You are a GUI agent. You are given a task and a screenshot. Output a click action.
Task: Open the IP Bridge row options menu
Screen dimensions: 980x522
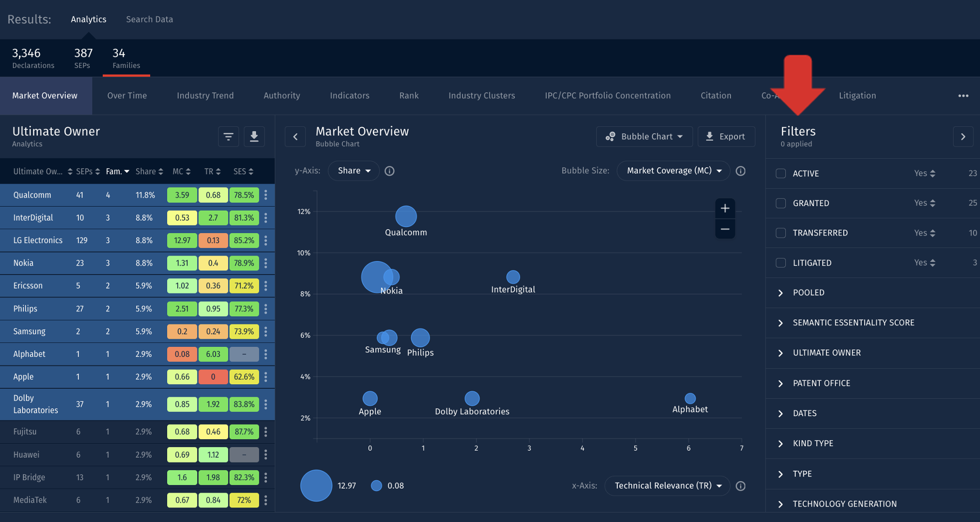[x=266, y=477]
